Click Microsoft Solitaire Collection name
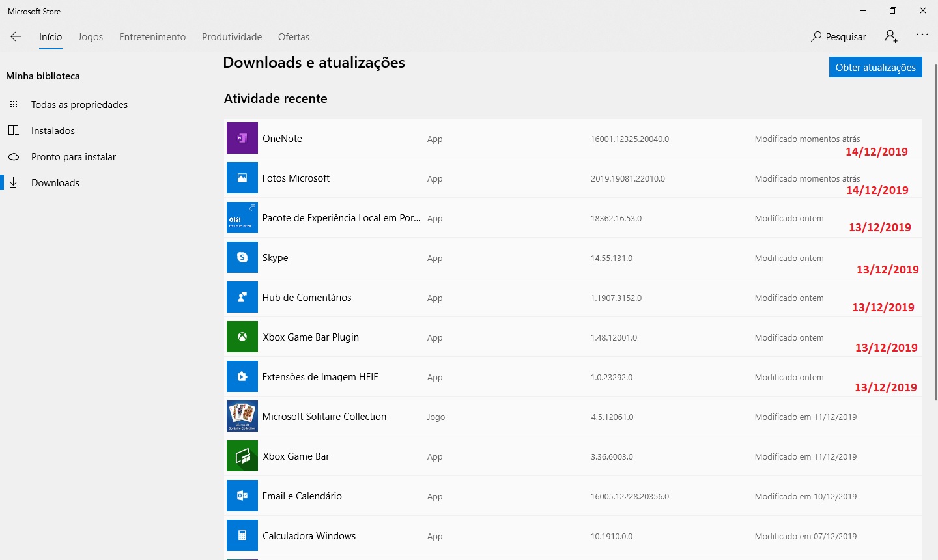 coord(324,417)
